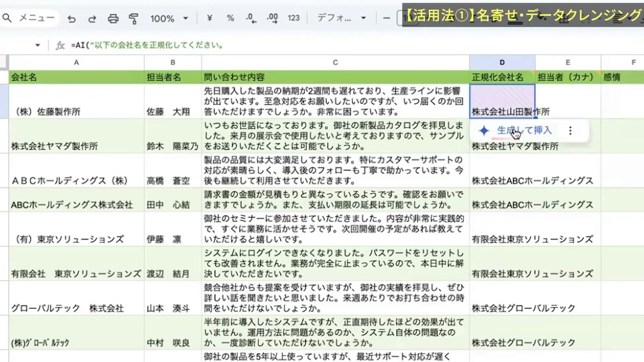Click the 担当者（カナ） header cell

pos(568,77)
